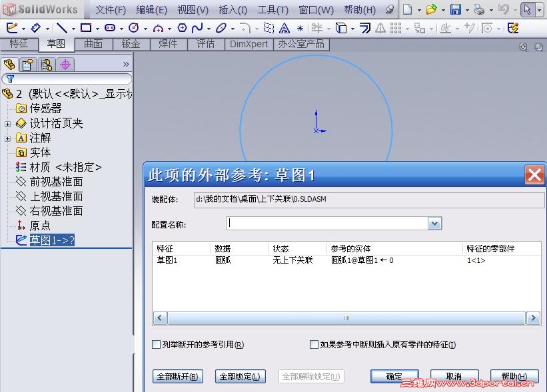Screen dimensions: 547x392
Task: Click the Sketch Text tool icon
Action: [x=284, y=28]
